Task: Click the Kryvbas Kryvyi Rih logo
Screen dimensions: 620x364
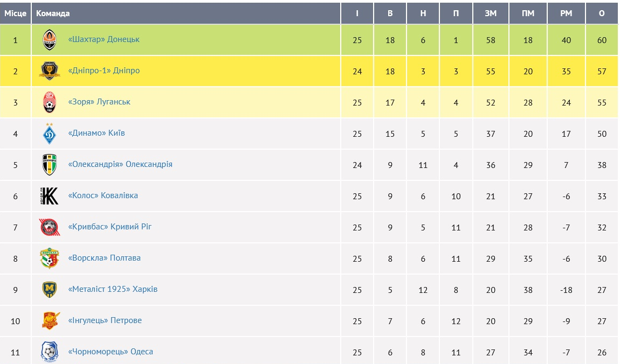Action: 50,227
